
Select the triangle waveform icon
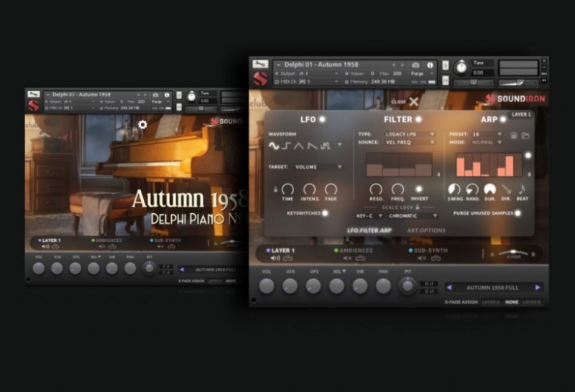299,146
